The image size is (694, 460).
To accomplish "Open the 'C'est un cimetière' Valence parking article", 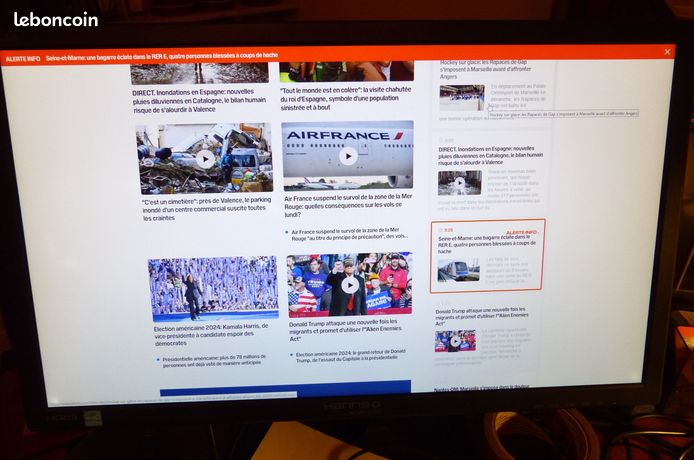I will [206, 209].
